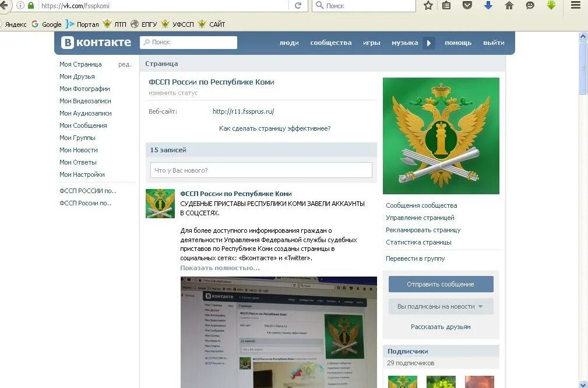Go to Моя Страница
This screenshot has width=588, height=388.
click(80, 64)
